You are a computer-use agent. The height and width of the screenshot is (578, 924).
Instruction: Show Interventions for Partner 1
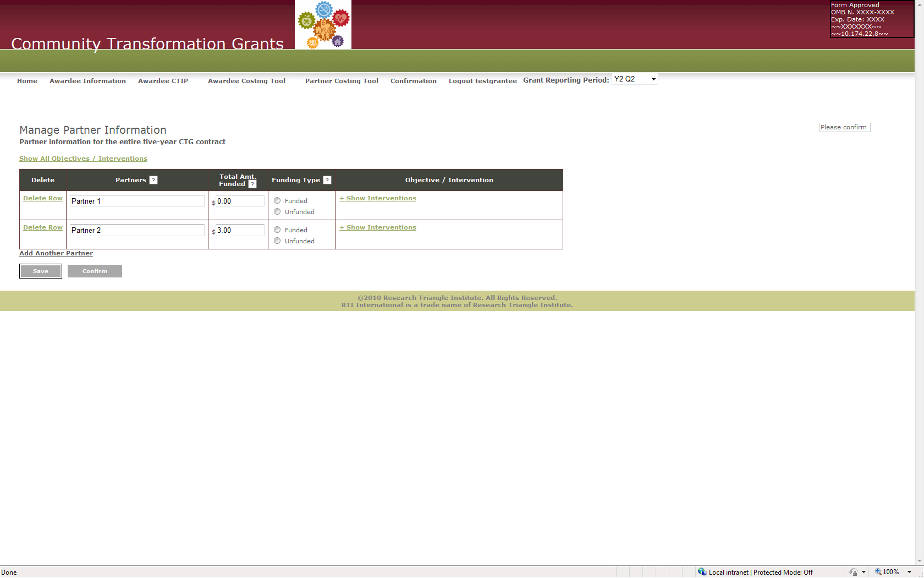pos(378,198)
